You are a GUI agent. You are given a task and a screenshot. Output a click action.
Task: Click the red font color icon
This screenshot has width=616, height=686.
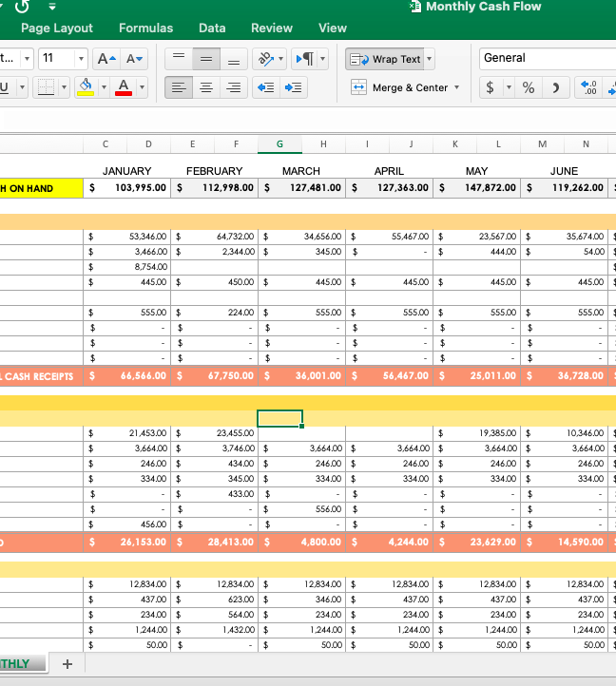(x=123, y=87)
